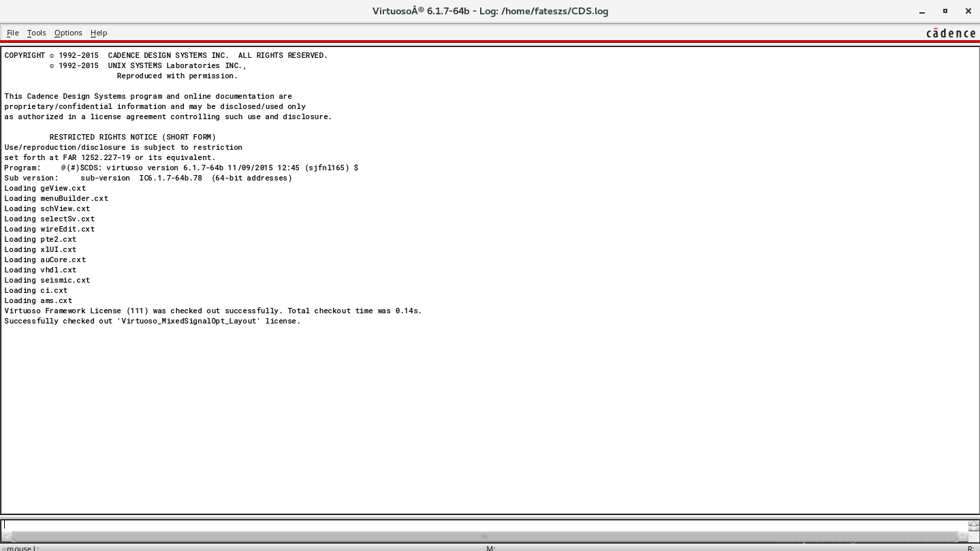Click 'Use/reproduction/disclosure is subject' line
Image resolution: width=980 pixels, height=551 pixels.
tap(123, 147)
